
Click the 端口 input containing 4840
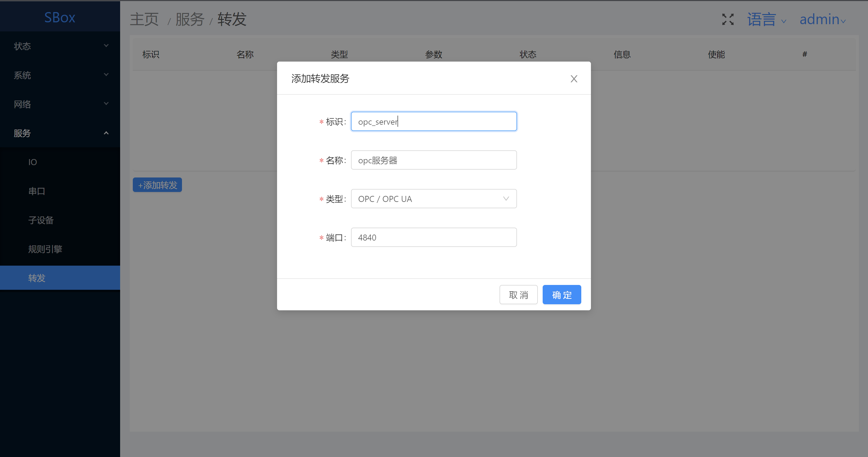click(433, 238)
